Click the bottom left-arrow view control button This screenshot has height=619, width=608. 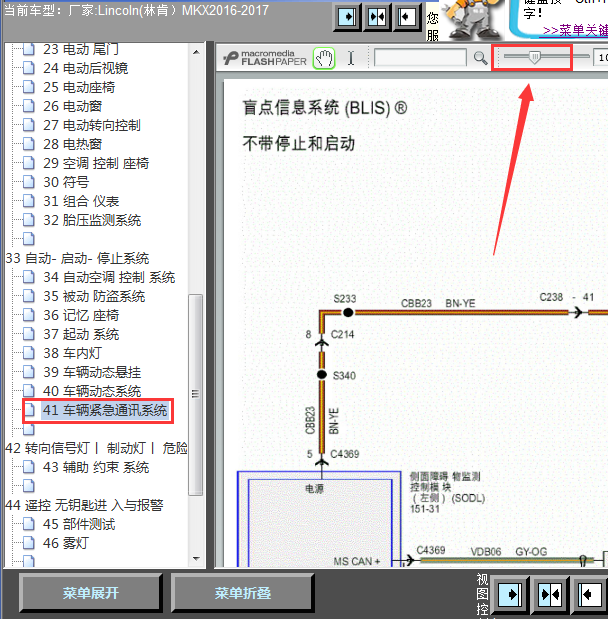pos(589,594)
